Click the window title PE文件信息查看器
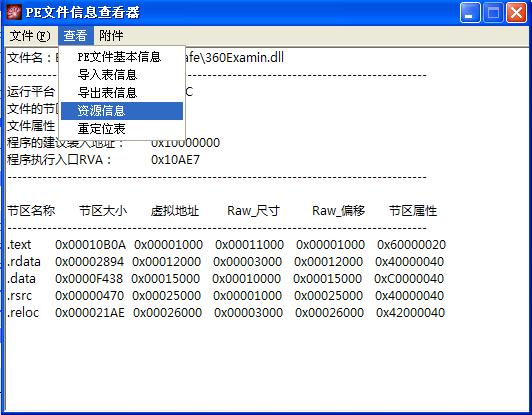Viewport: 532px width, 415px height. (82, 13)
